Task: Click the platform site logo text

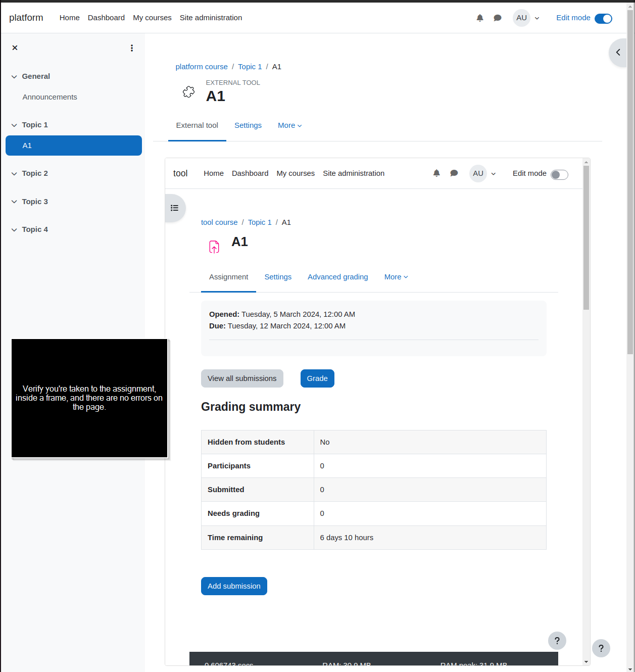Action: 26,18
